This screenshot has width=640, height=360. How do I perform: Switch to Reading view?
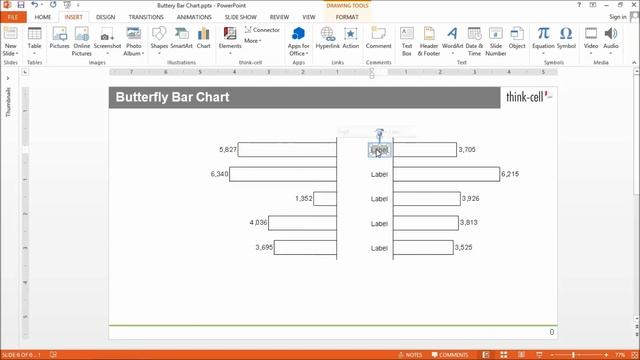522,355
